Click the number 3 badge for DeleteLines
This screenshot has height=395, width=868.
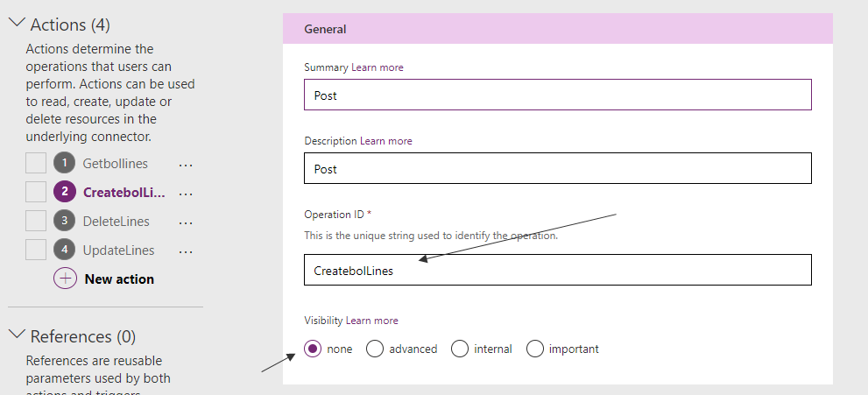click(x=65, y=222)
